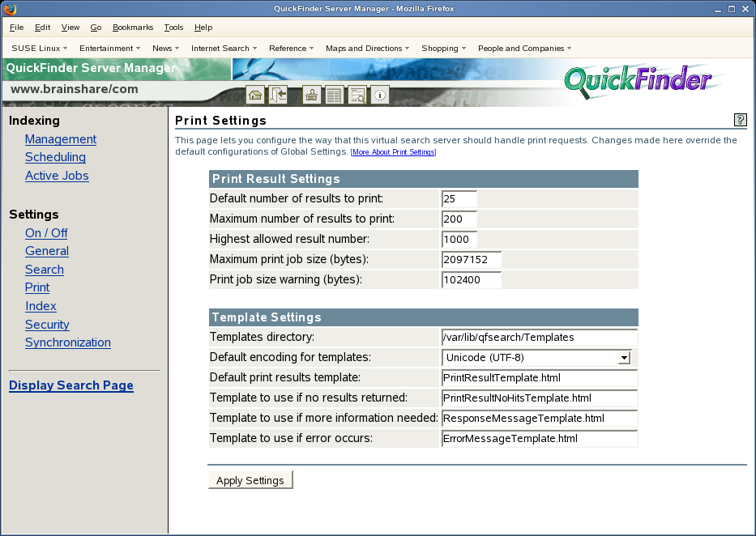Image resolution: width=756 pixels, height=536 pixels.
Task: Open the Active Jobs link
Action: coord(57,176)
